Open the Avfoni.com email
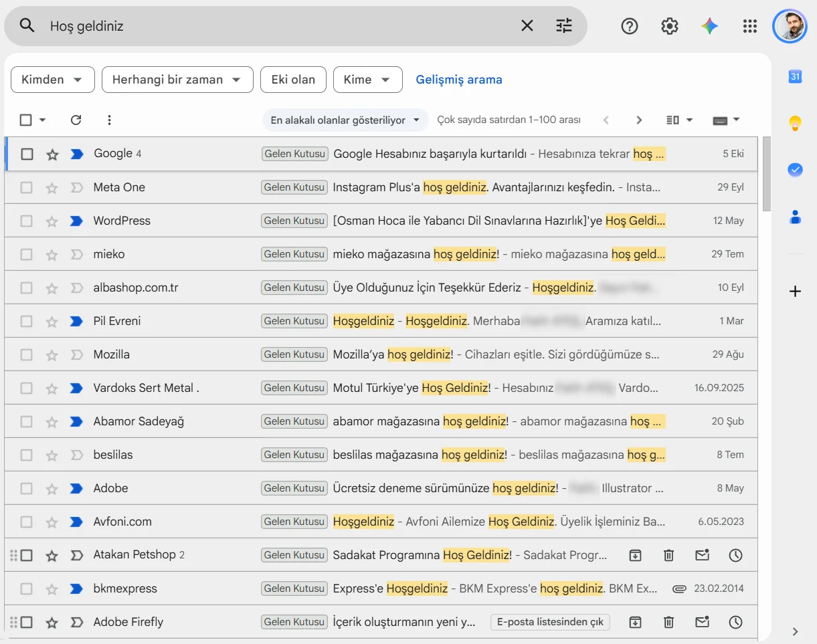 (381, 522)
